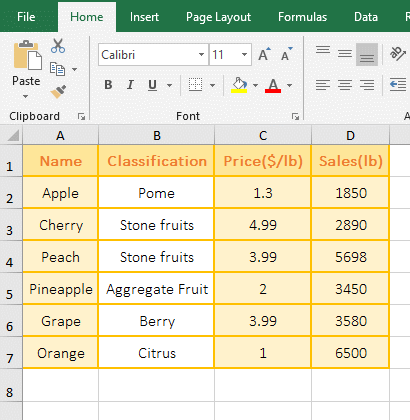This screenshot has width=410, height=420.
Task: Click the 5698 sales cell
Action: point(350,257)
